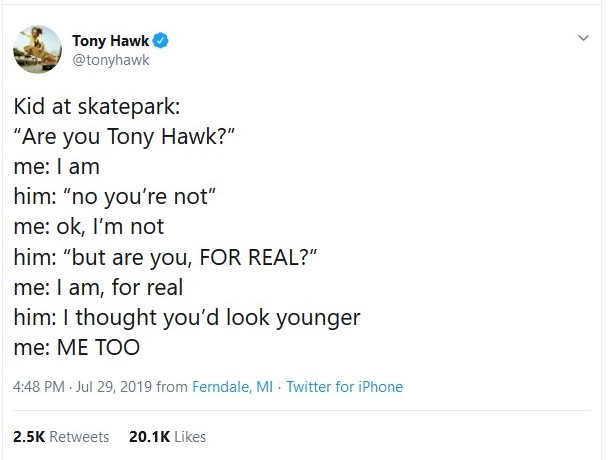Click the "me: I am" line
This screenshot has height=460, width=608.
(x=57, y=167)
